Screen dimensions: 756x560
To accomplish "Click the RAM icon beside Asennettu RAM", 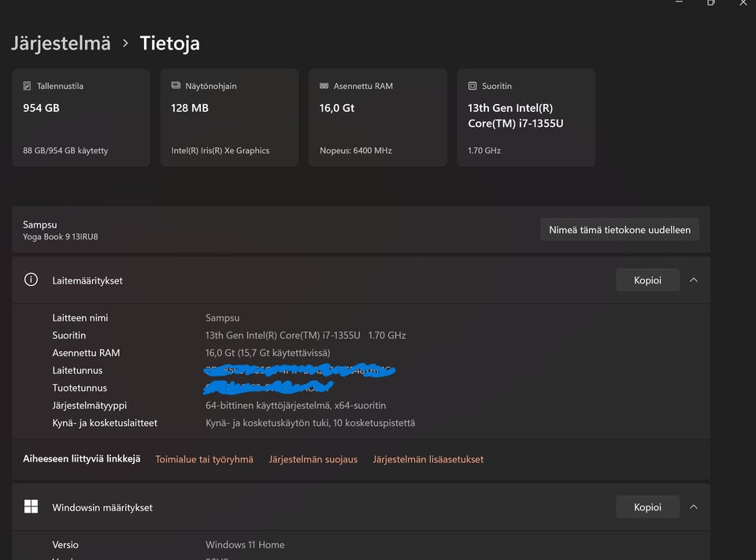I will pos(324,86).
